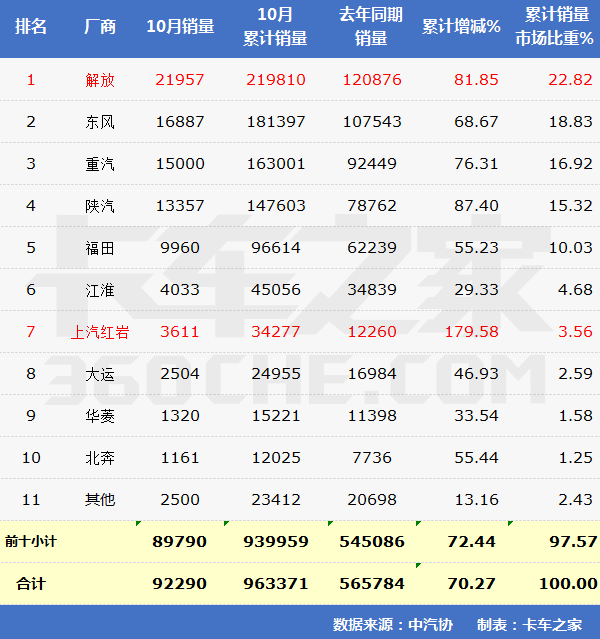This screenshot has width=600, height=639.
Task: Click the 累计增减% column header
Action: point(461,26)
